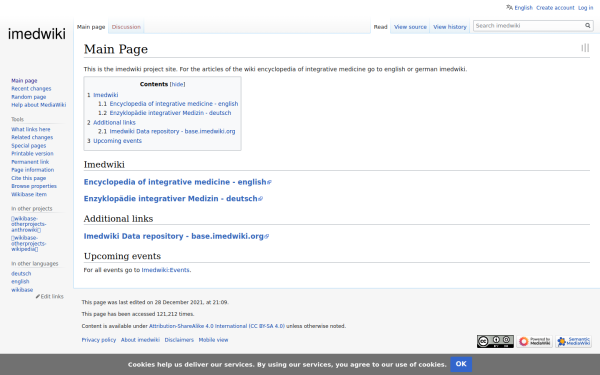Switch to the deutsch language version
Viewport: 600px width, 375px height.
click(21, 274)
